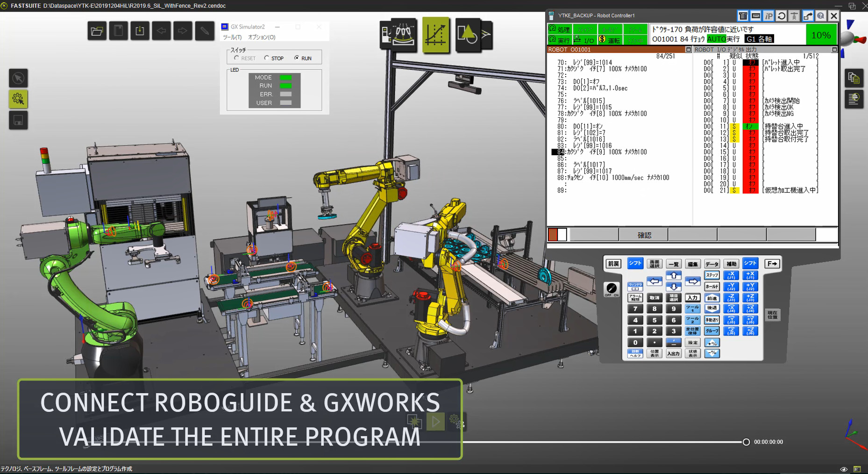This screenshot has height=474, width=868.
Task: Maximize the ROBOT I/O digital output pane
Action: [834, 50]
